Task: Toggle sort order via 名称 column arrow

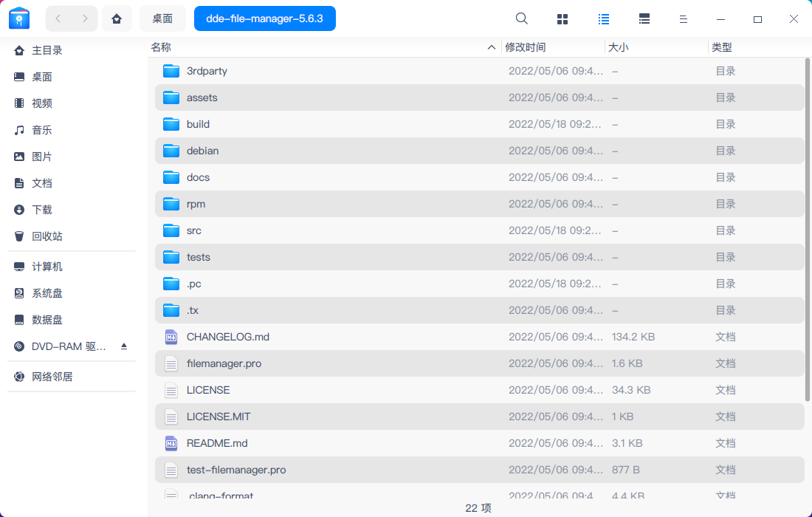Action: (x=492, y=48)
